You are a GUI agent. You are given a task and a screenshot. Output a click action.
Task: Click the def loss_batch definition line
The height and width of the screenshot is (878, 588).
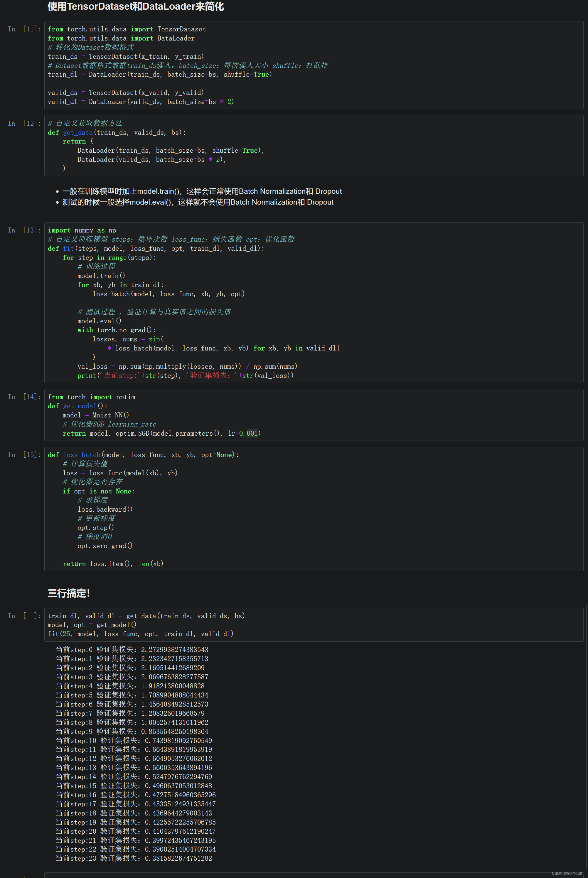coord(143,455)
